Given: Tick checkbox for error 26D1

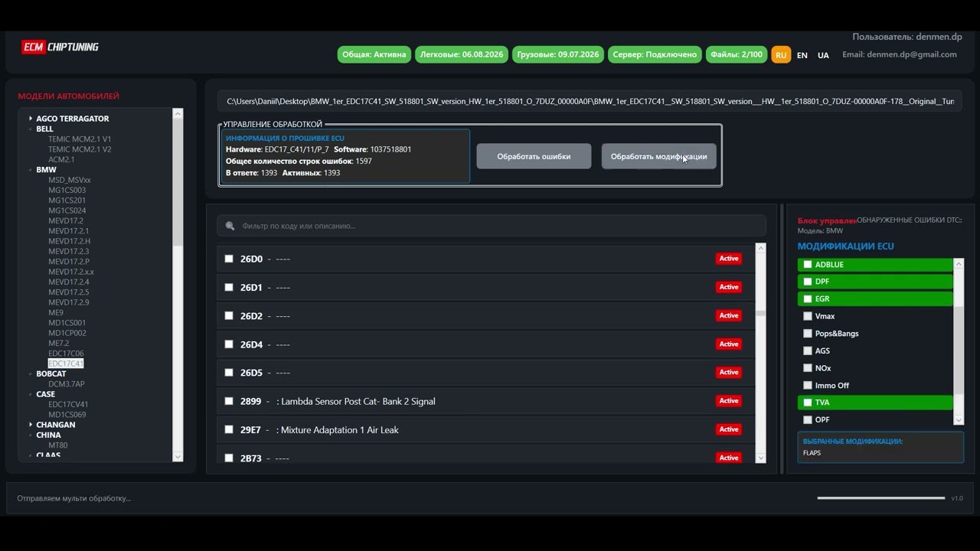Looking at the screenshot, I should pos(229,287).
